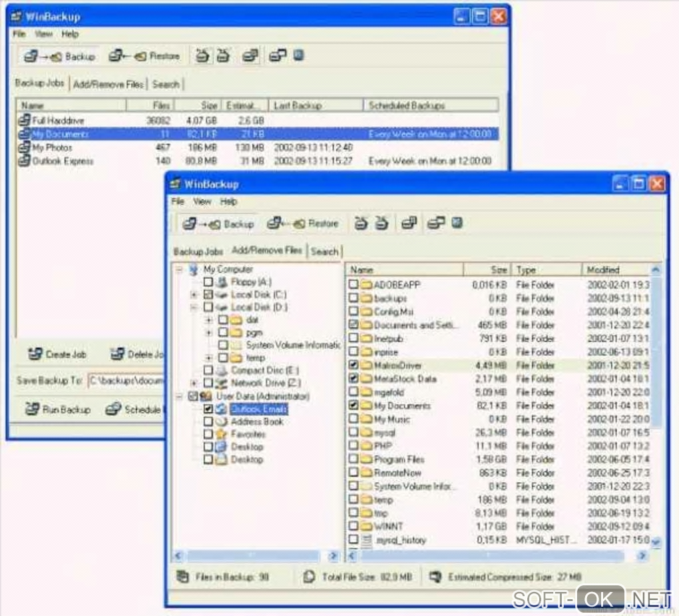Uncheck the Outlook Emails checkbox
The width and height of the screenshot is (679, 616).
click(208, 408)
